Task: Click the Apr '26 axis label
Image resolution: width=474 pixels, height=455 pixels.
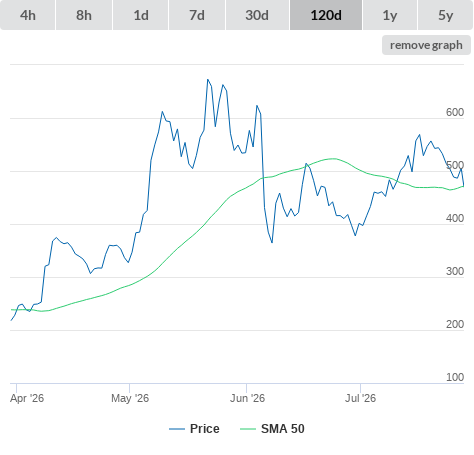Action: click(27, 398)
